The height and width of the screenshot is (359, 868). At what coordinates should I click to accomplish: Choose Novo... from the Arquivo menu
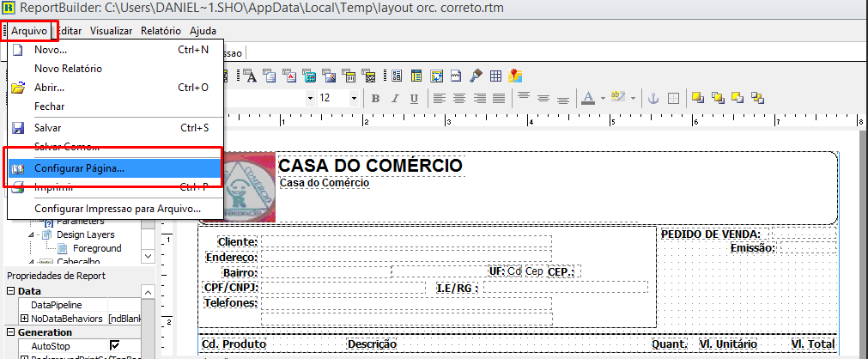pos(116,50)
